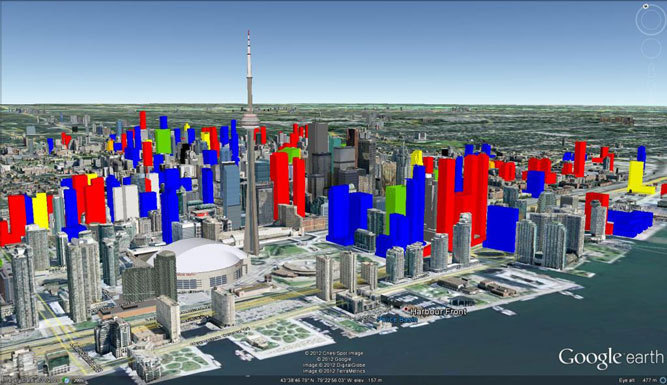Click the tall red tower right of CN Tower
Image resolution: width=667 pixels, height=385 pixels.
tap(279, 185)
